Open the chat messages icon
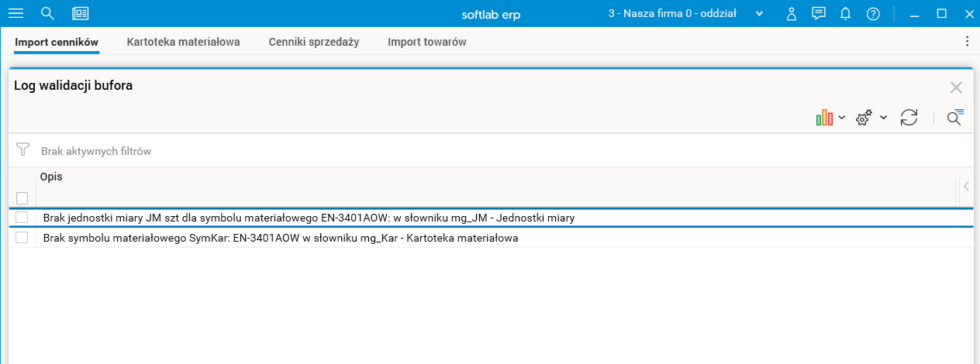The width and height of the screenshot is (980, 364). 818,13
